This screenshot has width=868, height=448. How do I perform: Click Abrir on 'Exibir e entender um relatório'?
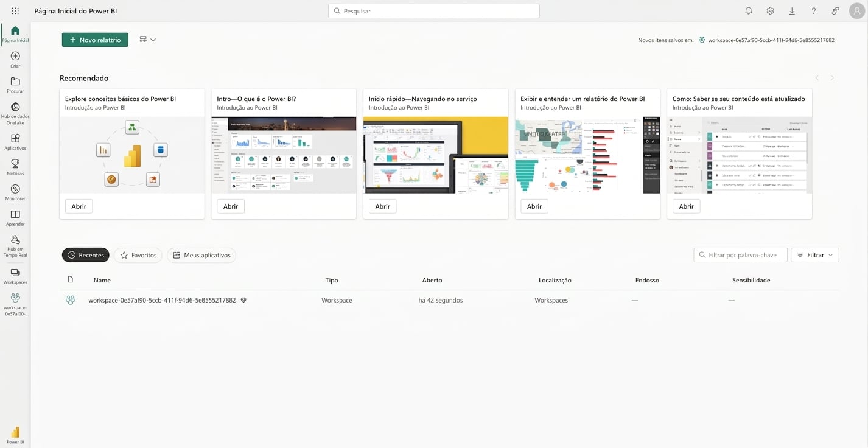point(534,206)
